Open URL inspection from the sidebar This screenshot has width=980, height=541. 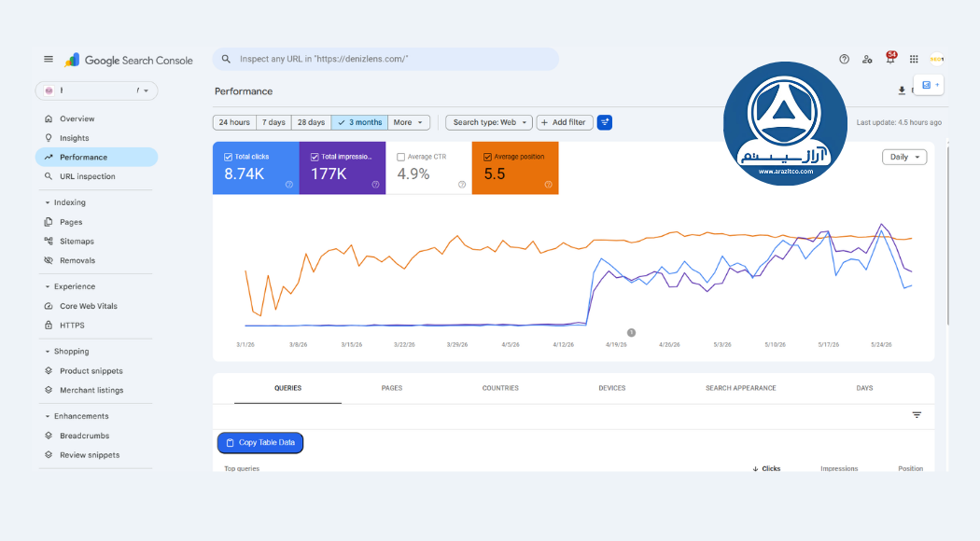coord(96,176)
